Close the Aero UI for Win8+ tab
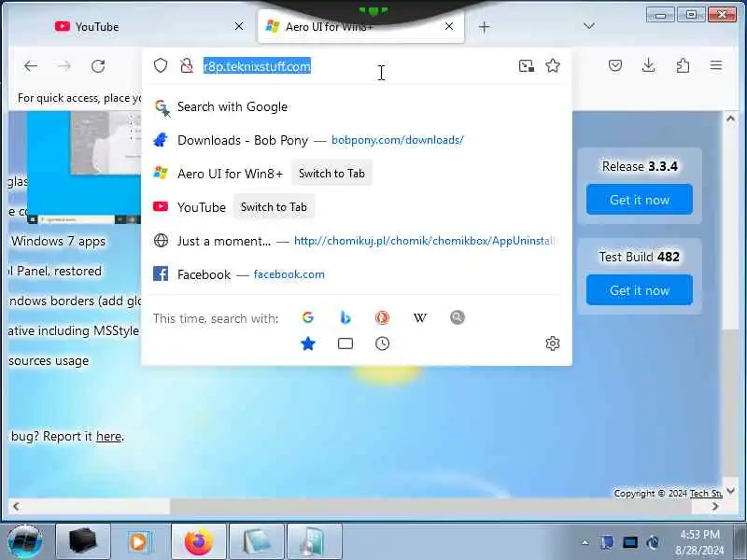The image size is (747, 560). click(x=449, y=27)
